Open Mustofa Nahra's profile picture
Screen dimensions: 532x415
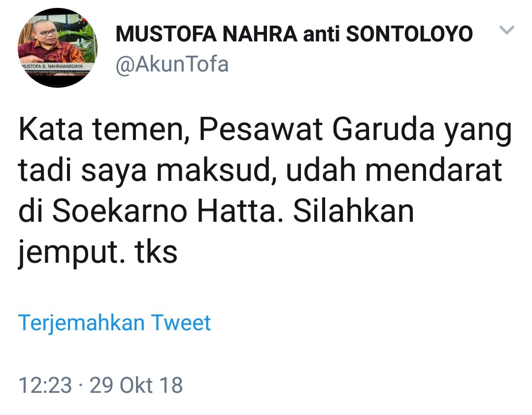[58, 48]
